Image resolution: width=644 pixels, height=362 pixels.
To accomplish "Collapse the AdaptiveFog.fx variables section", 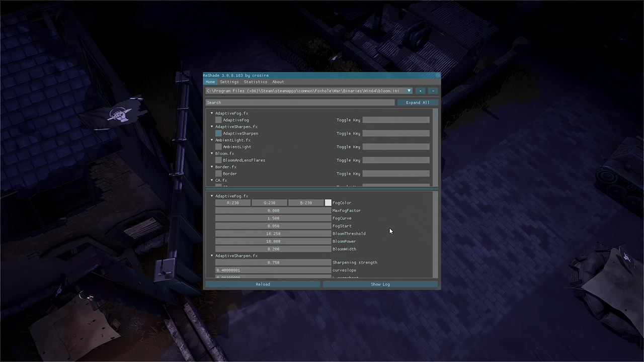I will (x=212, y=196).
